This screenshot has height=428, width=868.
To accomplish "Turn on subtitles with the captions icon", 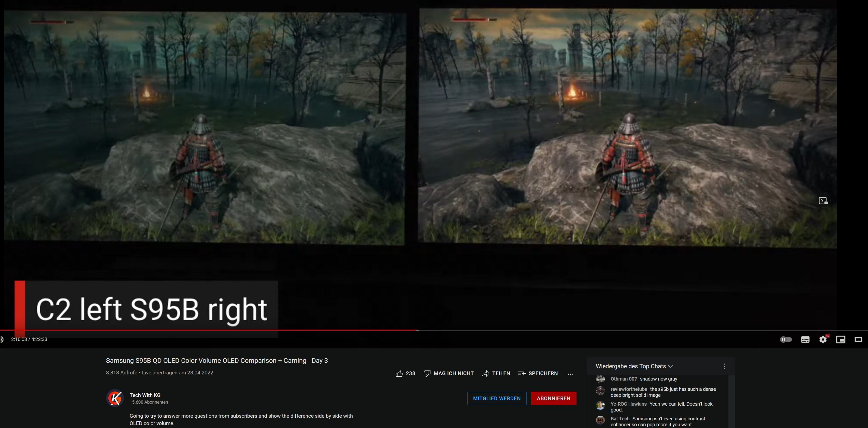I will tap(805, 339).
